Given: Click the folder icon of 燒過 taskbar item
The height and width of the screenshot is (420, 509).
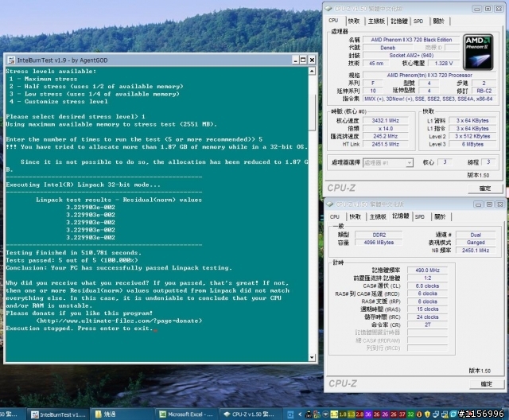Looking at the screenshot, I should coord(99,414).
